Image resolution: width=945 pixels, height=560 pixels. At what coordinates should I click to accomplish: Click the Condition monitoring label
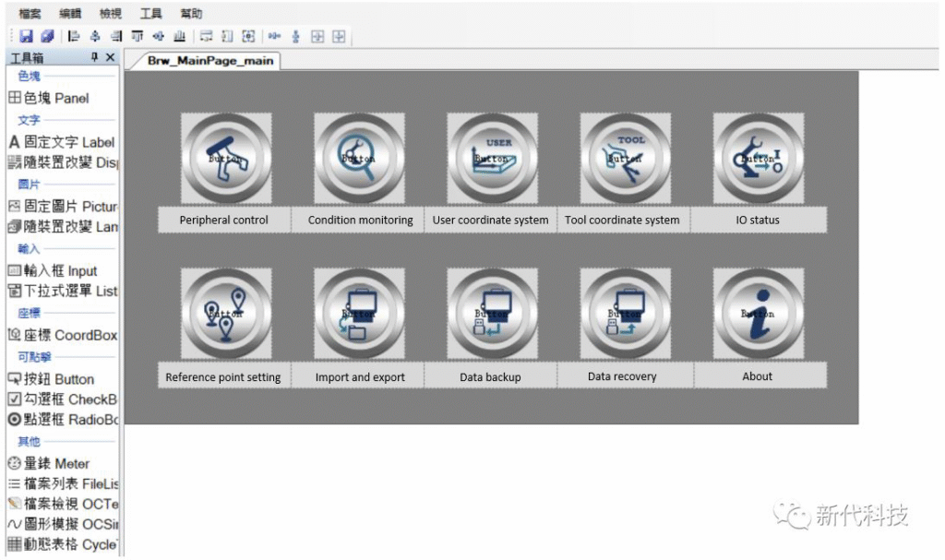pos(360,220)
